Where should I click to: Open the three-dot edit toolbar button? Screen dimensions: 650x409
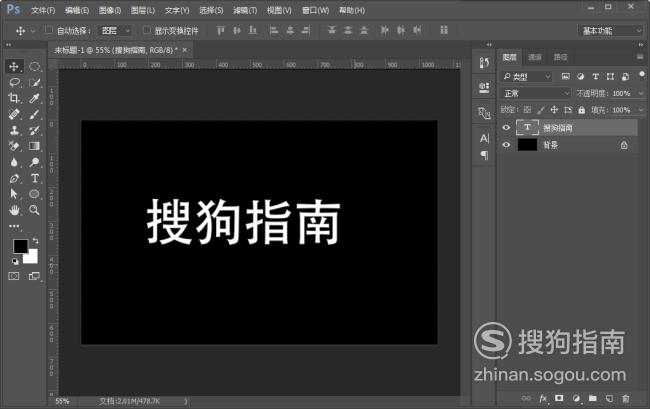14,226
